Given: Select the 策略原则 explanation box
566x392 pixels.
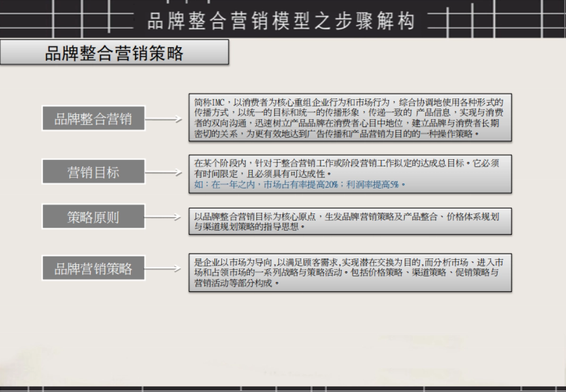Looking at the screenshot, I should [349, 221].
